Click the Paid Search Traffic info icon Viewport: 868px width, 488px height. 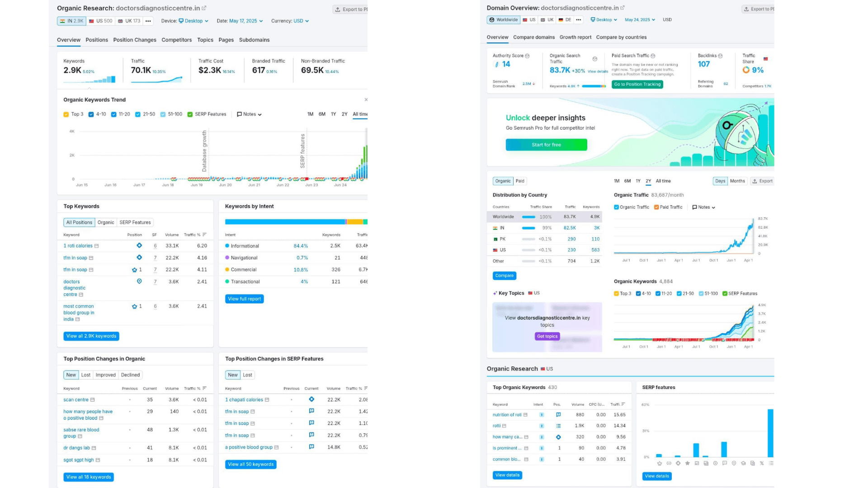pyautogui.click(x=653, y=56)
